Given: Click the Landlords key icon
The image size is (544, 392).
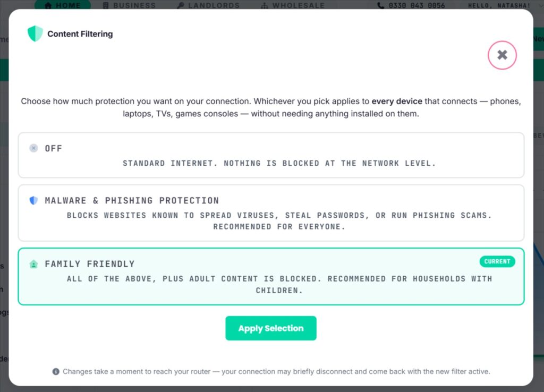Looking at the screenshot, I should (181, 5).
